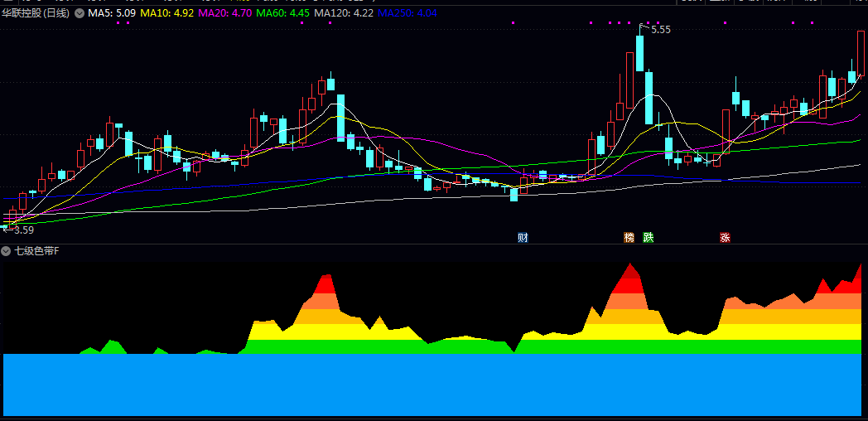Open the 涨 rise event marker
Viewport: 868px width, 421px height.
pyautogui.click(x=726, y=238)
